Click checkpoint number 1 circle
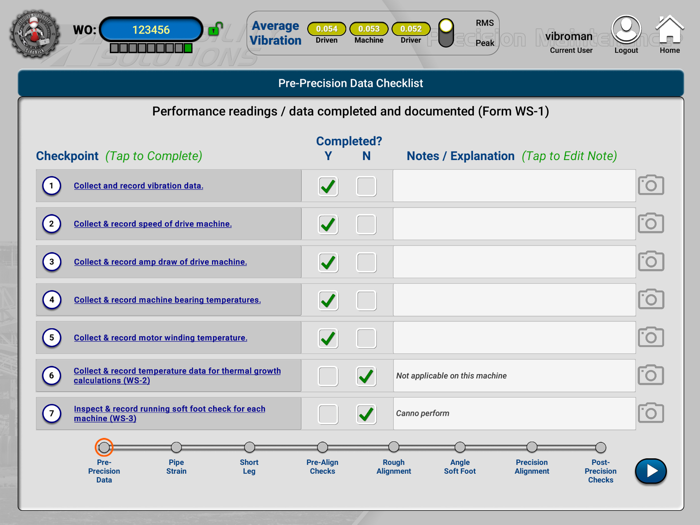 tap(51, 186)
